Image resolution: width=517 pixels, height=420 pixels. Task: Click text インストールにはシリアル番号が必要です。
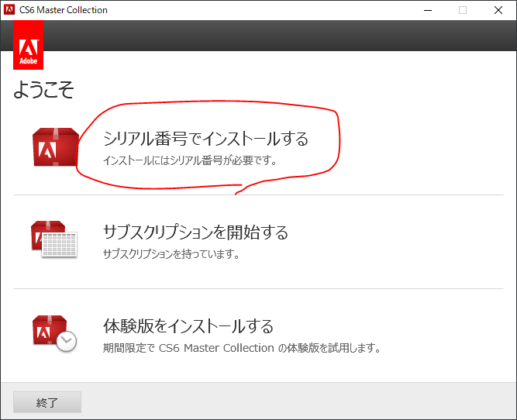coord(190,160)
